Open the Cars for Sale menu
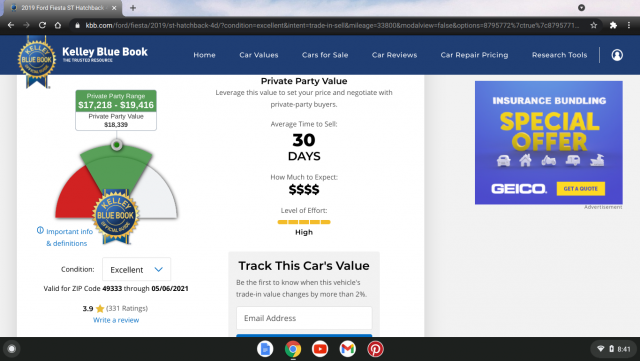Viewport: 640px width, 361px height. tap(325, 55)
